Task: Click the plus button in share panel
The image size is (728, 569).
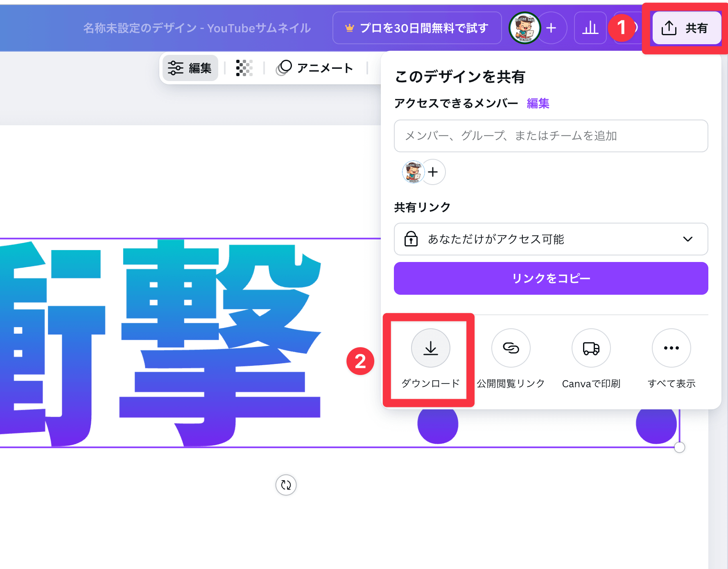Action: pyautogui.click(x=433, y=172)
